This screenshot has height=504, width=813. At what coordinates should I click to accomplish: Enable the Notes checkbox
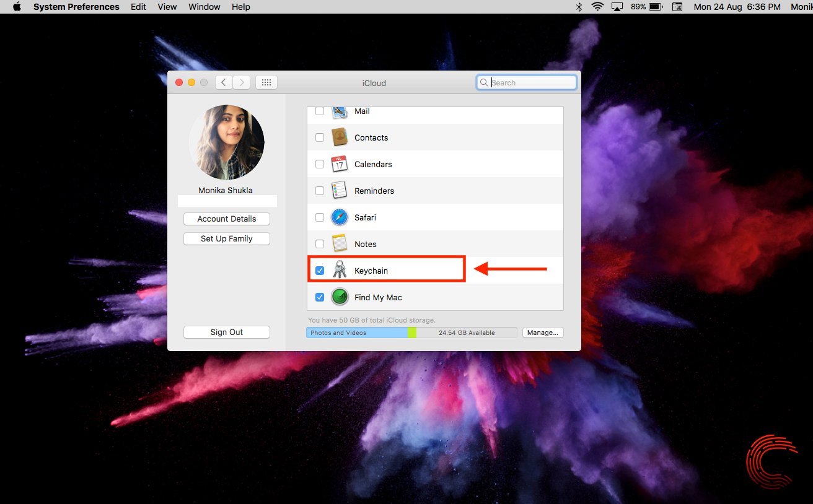[x=320, y=244]
